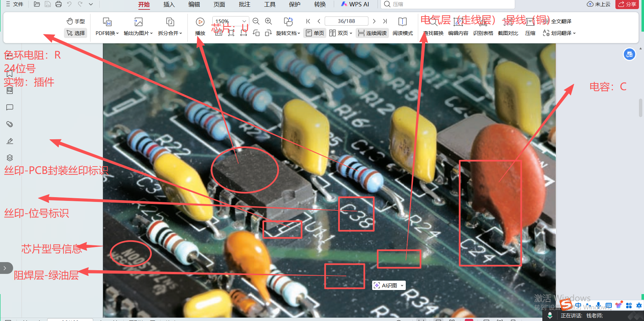Open the attachments paperclip panel in sidebar

click(10, 124)
